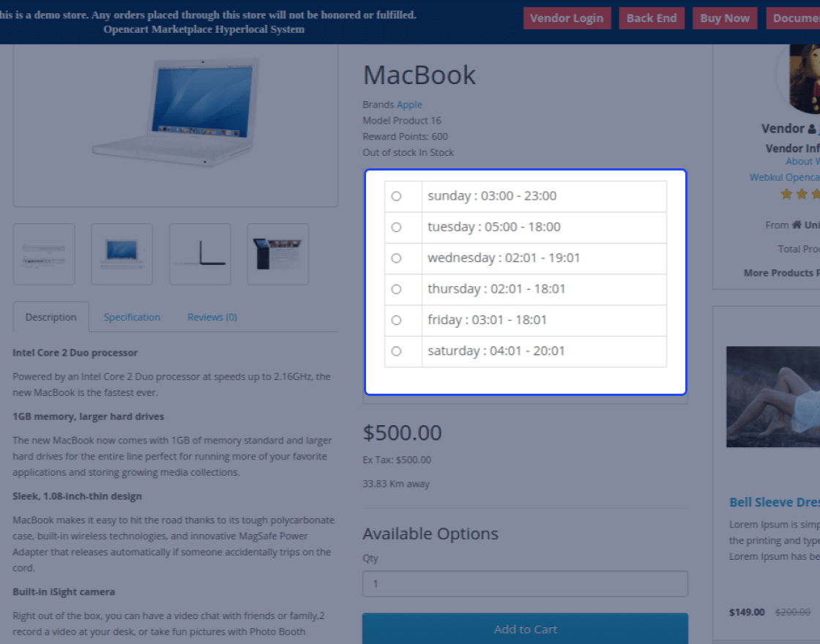The width and height of the screenshot is (820, 644).
Task: Open the Reviews (0) tab
Action: [x=212, y=317]
